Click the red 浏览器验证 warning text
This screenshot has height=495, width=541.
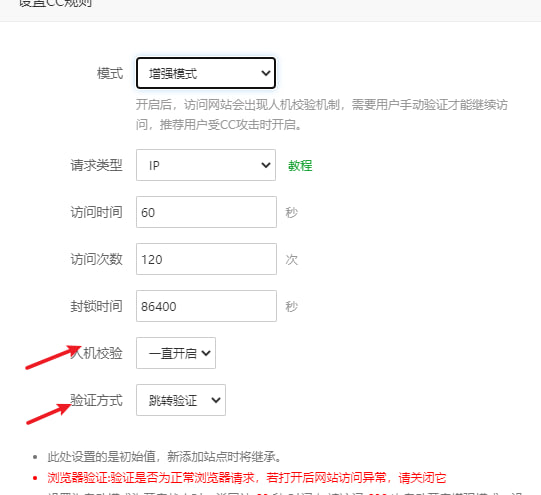click(x=247, y=478)
